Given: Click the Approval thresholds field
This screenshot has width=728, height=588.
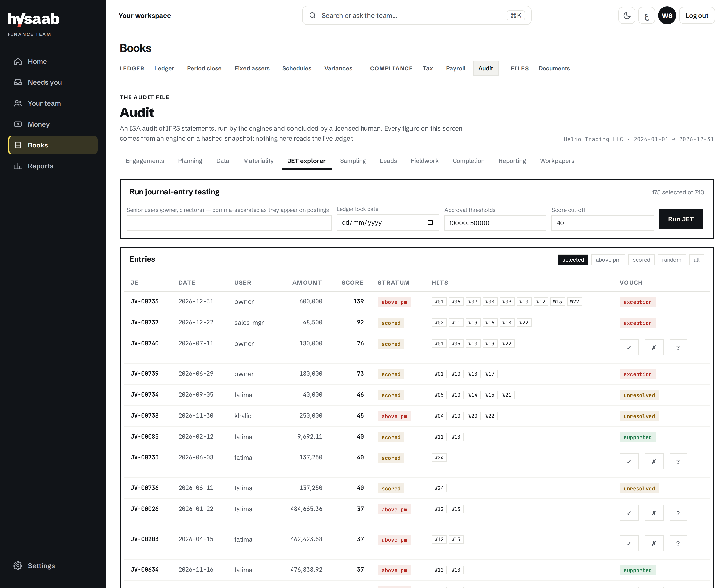Looking at the screenshot, I should [x=495, y=223].
